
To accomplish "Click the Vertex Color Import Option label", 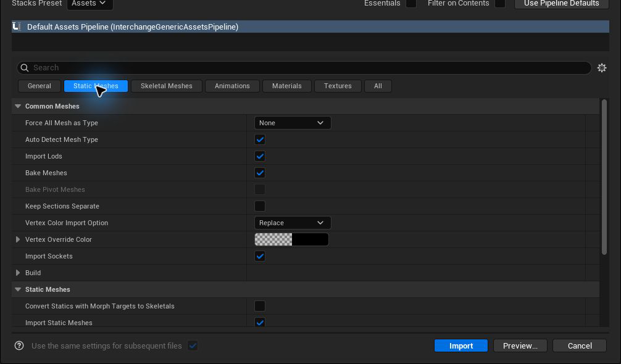I will click(67, 223).
